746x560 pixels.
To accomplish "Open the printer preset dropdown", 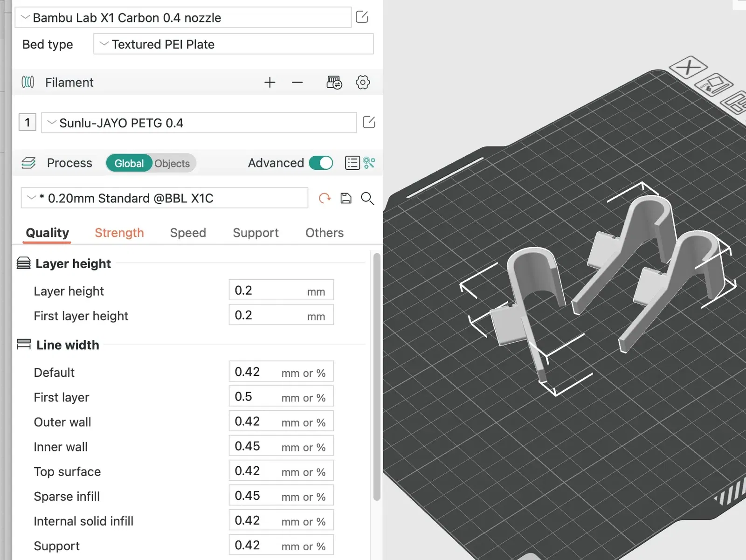I will point(183,18).
